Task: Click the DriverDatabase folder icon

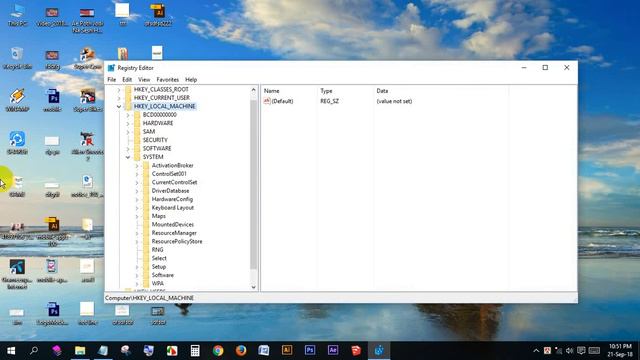Action: [146, 191]
